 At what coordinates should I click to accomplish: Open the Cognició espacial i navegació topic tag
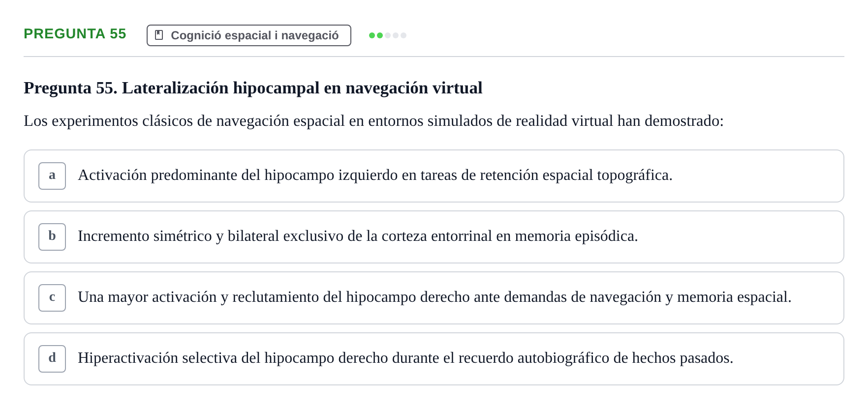[249, 35]
